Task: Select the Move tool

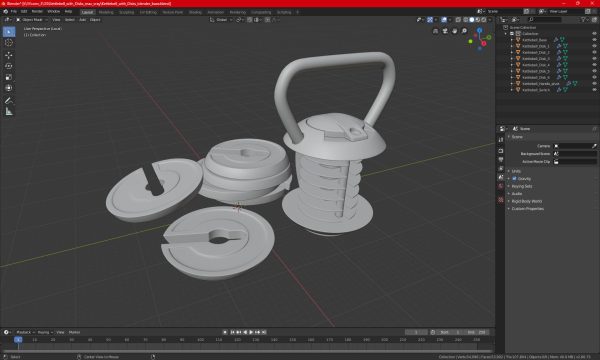Action: tap(9, 55)
